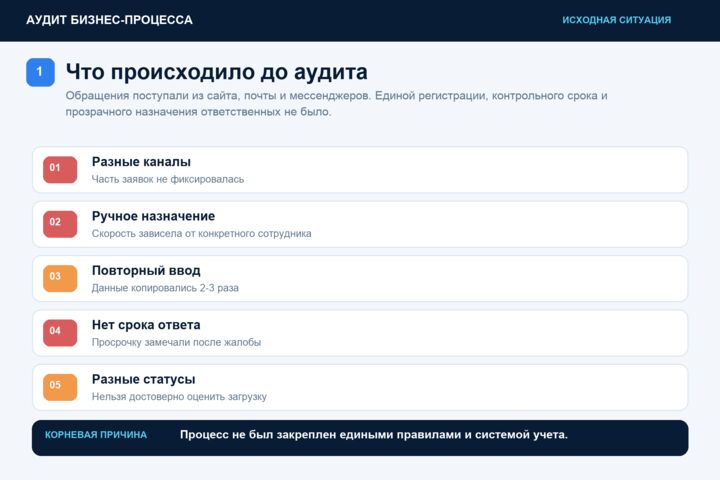Click the text "Данные копировались 2-3 раза"

165,288
